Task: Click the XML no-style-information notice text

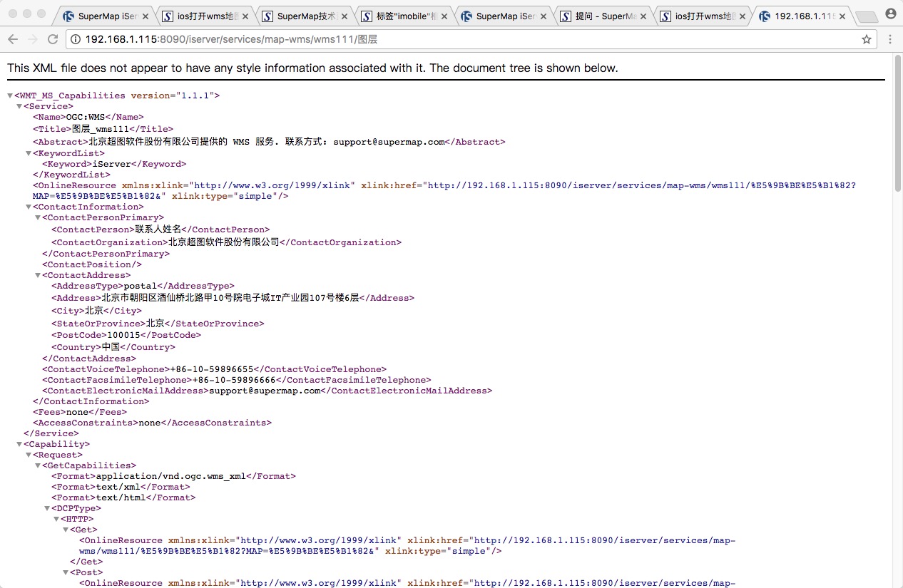Action: 312,68
